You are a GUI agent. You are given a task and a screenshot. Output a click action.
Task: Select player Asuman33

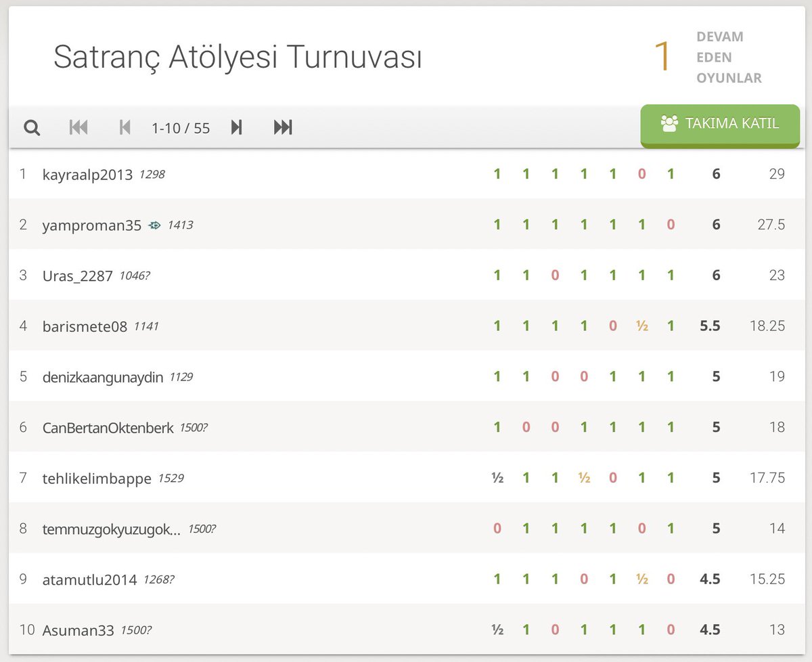78,631
